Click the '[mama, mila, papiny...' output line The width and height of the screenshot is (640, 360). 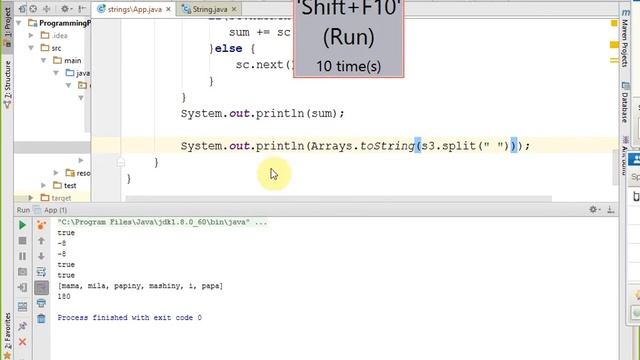(x=140, y=286)
